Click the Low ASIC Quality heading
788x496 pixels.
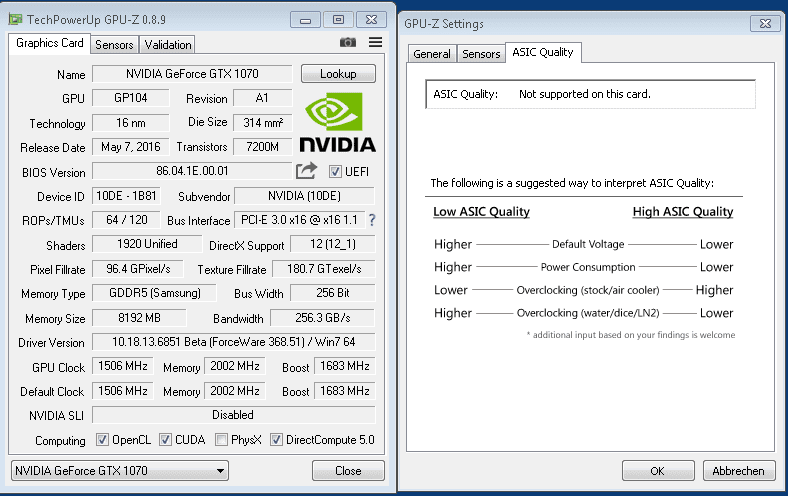(x=481, y=212)
